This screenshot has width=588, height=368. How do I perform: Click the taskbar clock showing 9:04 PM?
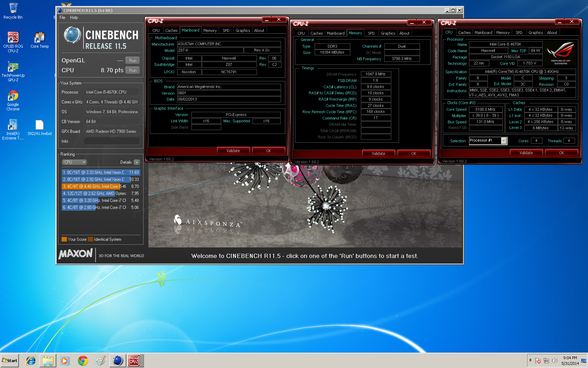point(570,361)
